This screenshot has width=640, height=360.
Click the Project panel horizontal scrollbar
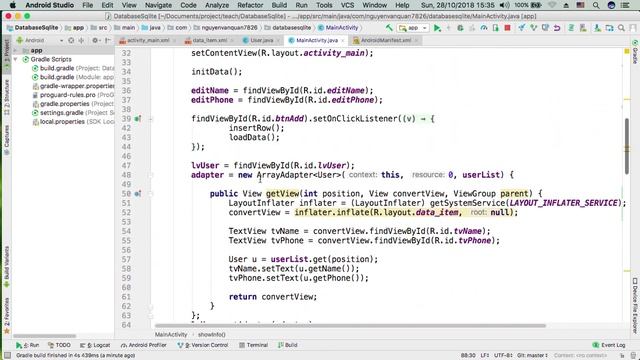pos(44,336)
